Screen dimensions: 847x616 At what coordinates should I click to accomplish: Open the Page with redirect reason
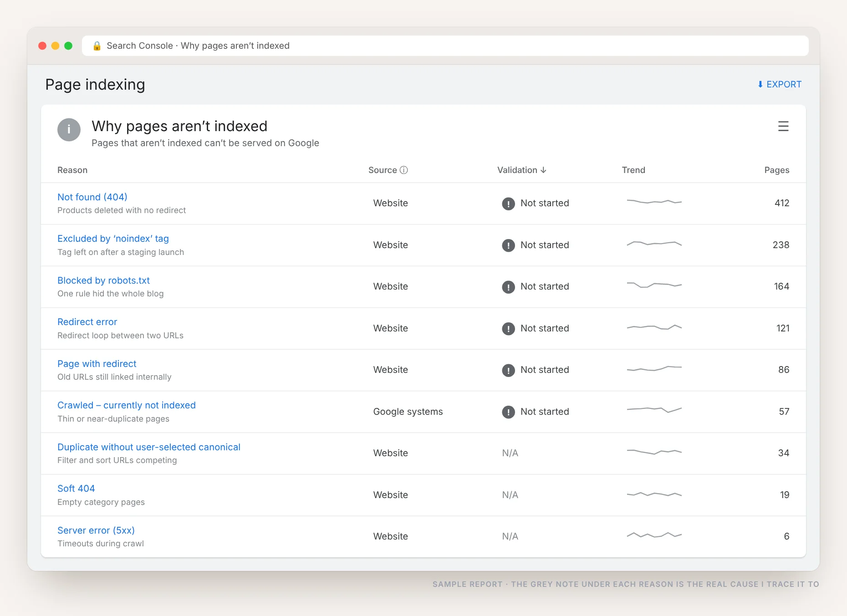[x=97, y=364]
